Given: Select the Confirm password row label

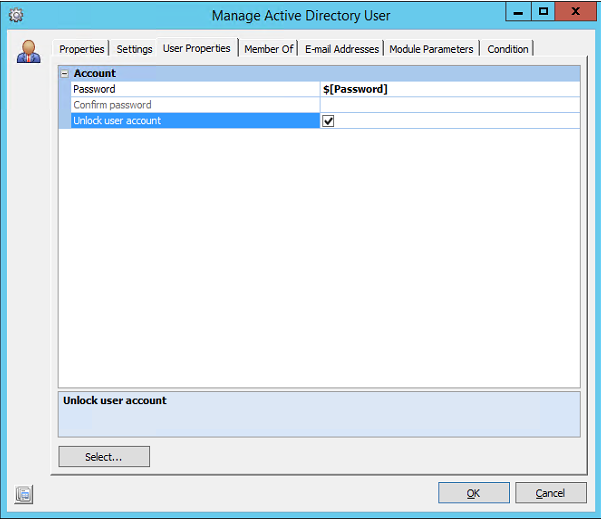Looking at the screenshot, I should [195, 105].
